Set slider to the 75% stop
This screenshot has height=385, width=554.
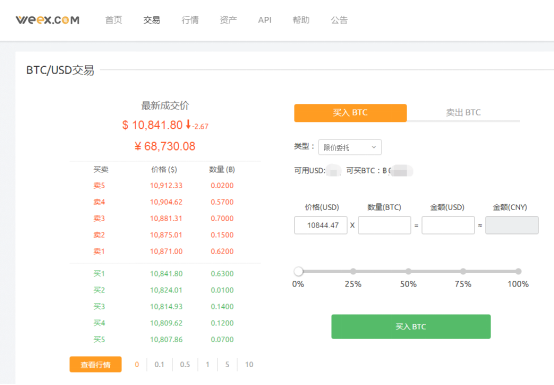click(463, 271)
